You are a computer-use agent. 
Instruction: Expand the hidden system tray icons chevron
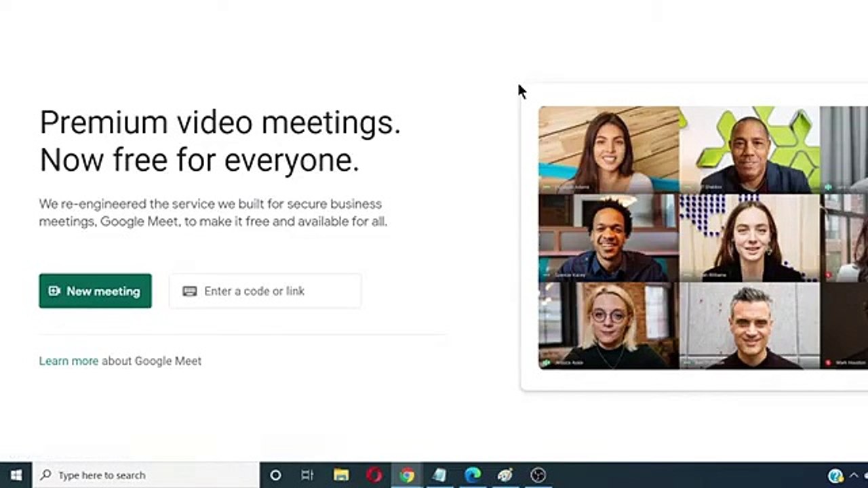854,475
